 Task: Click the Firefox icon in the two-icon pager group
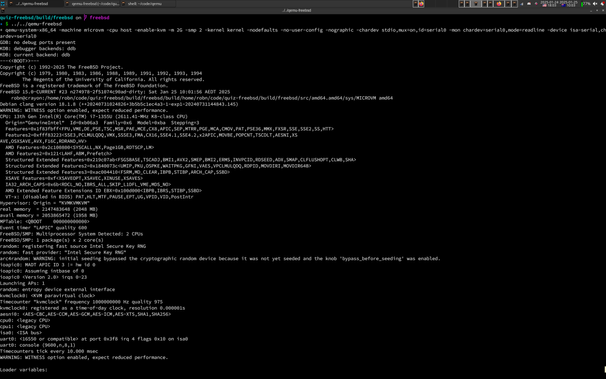tap(421, 4)
